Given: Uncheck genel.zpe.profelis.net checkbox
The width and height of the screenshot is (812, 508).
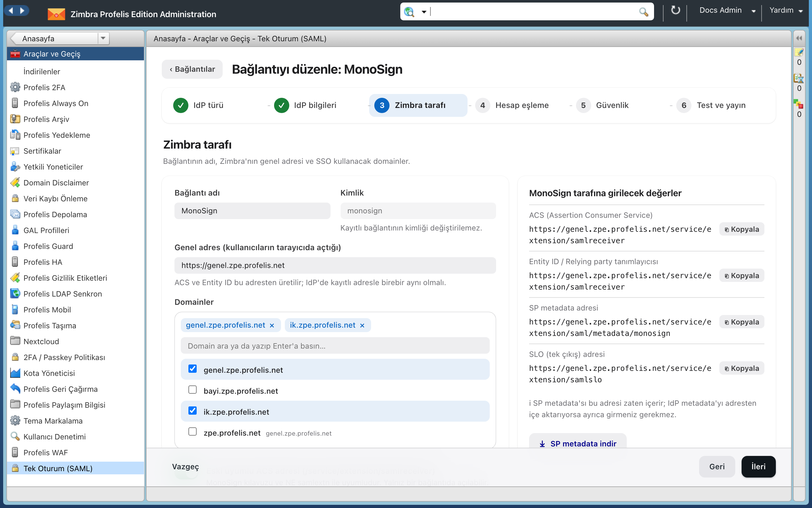Looking at the screenshot, I should (x=192, y=369).
